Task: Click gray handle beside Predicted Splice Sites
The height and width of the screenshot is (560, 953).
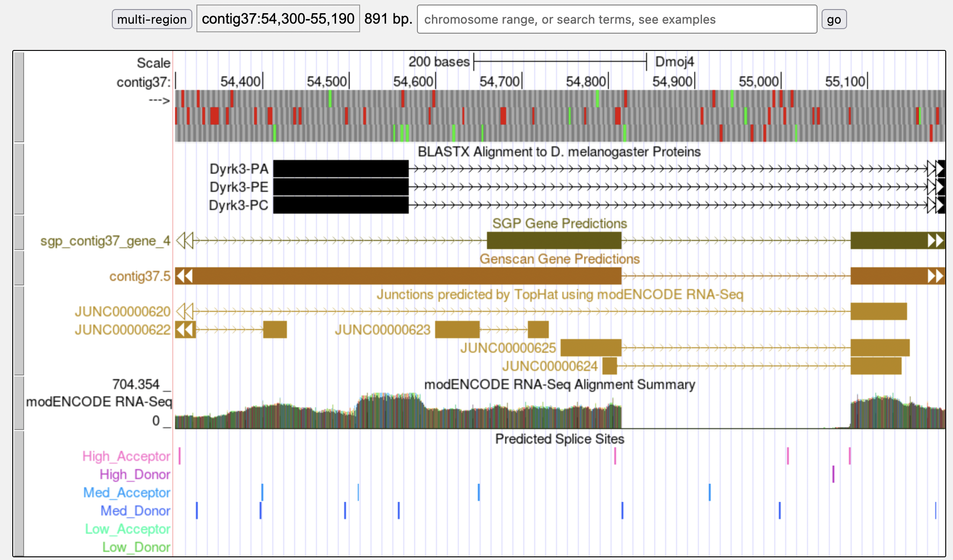Action: click(x=19, y=494)
